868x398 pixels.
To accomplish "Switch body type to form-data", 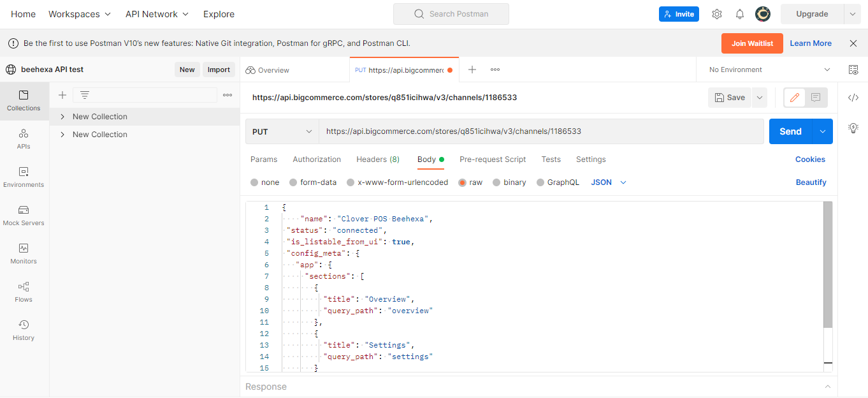I will click(x=313, y=182).
